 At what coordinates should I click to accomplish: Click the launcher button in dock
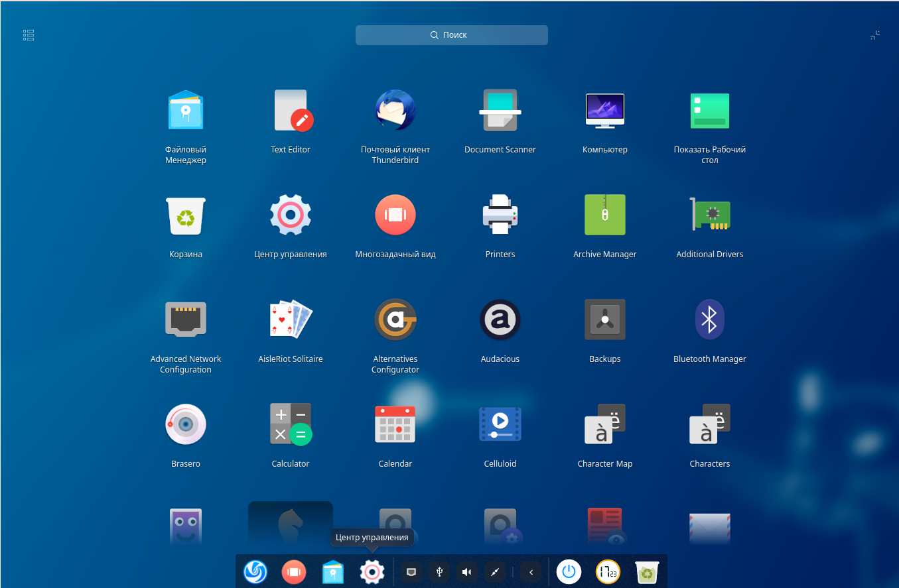255,571
